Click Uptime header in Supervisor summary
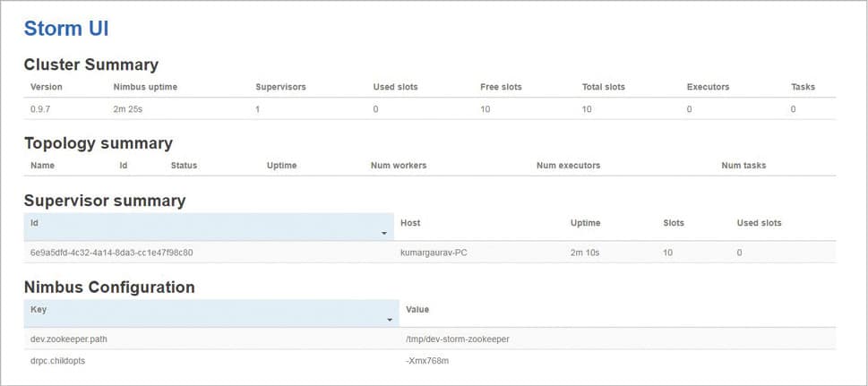 (585, 223)
